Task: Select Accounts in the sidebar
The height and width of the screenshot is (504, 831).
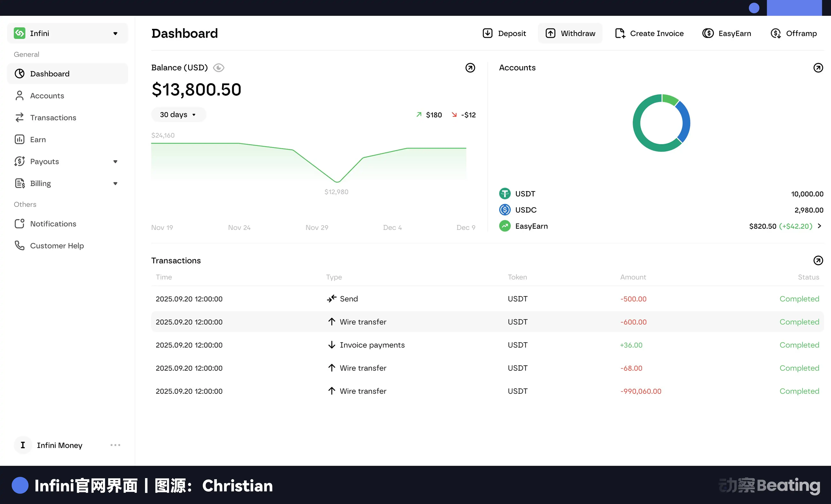Action: pyautogui.click(x=47, y=95)
